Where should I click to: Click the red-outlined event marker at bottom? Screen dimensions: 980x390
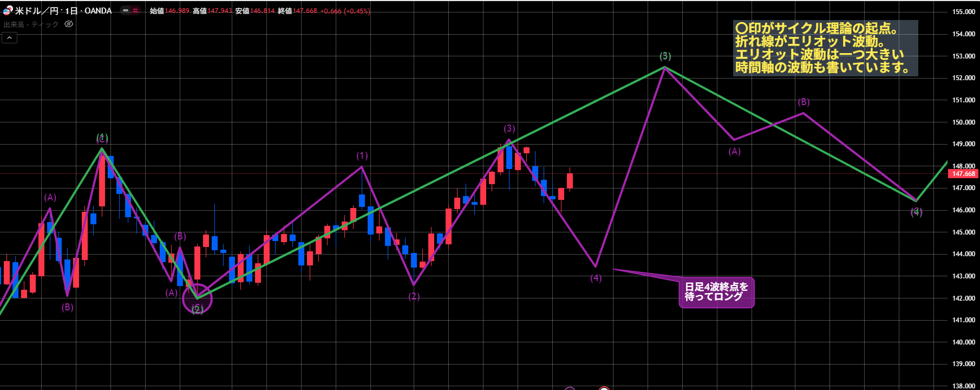click(604, 388)
